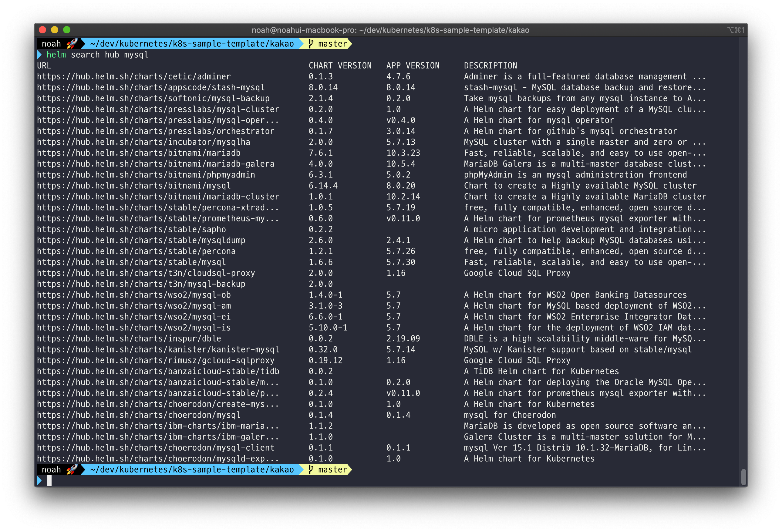Screen dimensions: 782x532
Task: Click the session shortcut indicator in titlebar
Action: pos(736,30)
